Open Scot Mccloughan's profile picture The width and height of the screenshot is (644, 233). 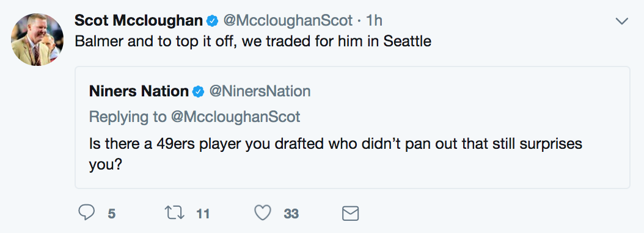37,40
